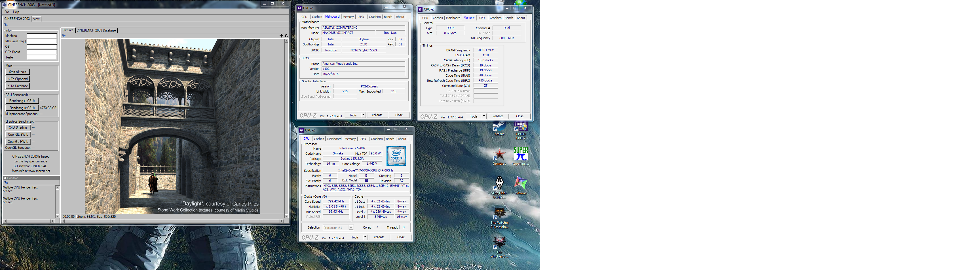Viewport: 980px width, 270px height.
Task: Click the picture viewer horizontal scrollbar
Action: pyautogui.click(x=172, y=221)
